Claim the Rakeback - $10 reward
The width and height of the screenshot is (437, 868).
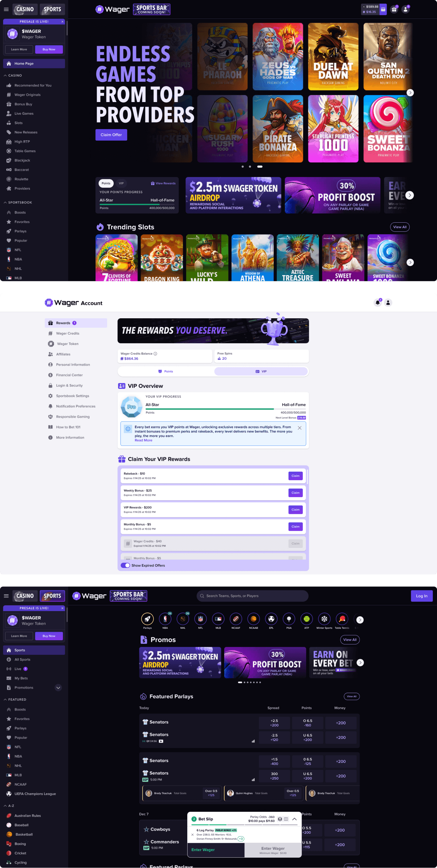(295, 476)
